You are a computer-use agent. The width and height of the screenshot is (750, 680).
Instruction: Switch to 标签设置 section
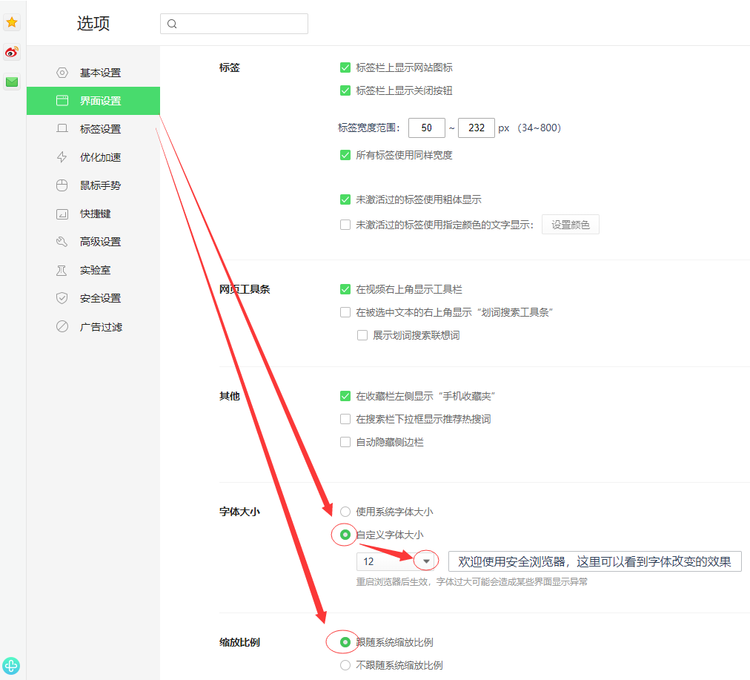[100, 129]
